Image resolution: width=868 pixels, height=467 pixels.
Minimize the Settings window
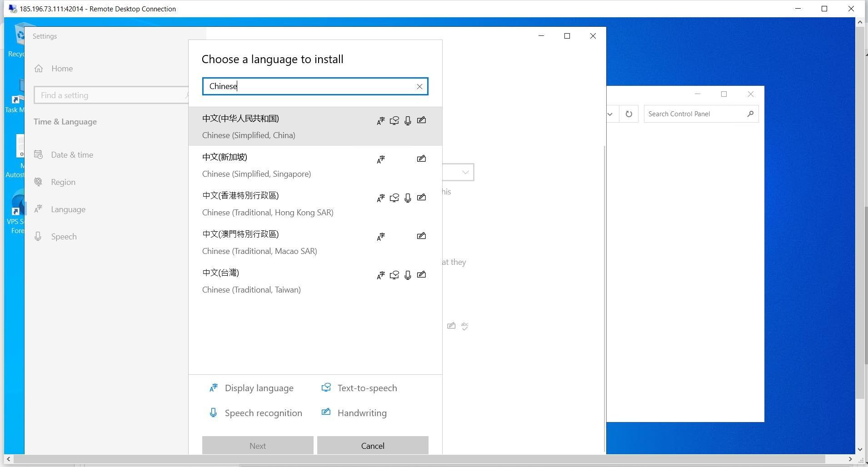point(541,36)
